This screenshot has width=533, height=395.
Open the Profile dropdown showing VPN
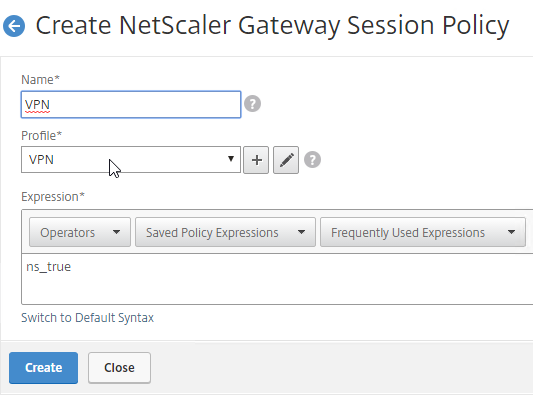pos(131,160)
